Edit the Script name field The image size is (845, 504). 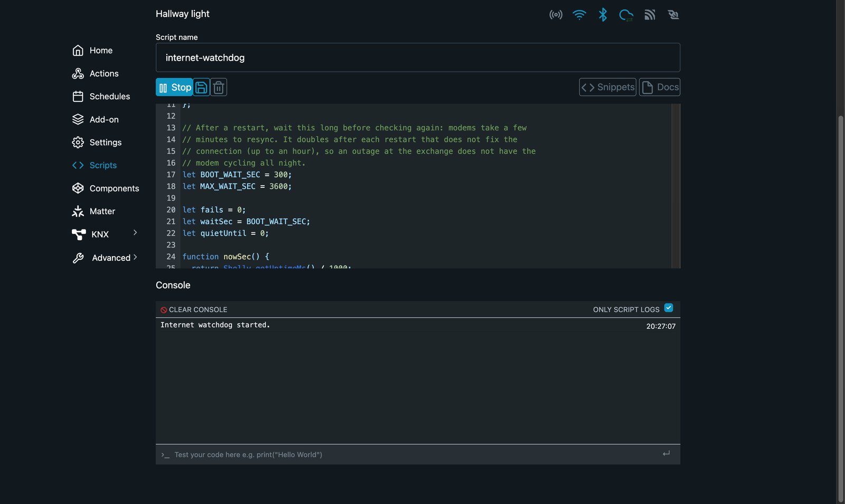tap(418, 58)
